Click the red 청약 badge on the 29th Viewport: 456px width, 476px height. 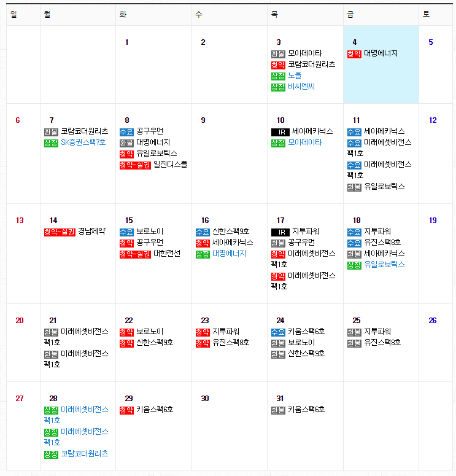pos(126,410)
